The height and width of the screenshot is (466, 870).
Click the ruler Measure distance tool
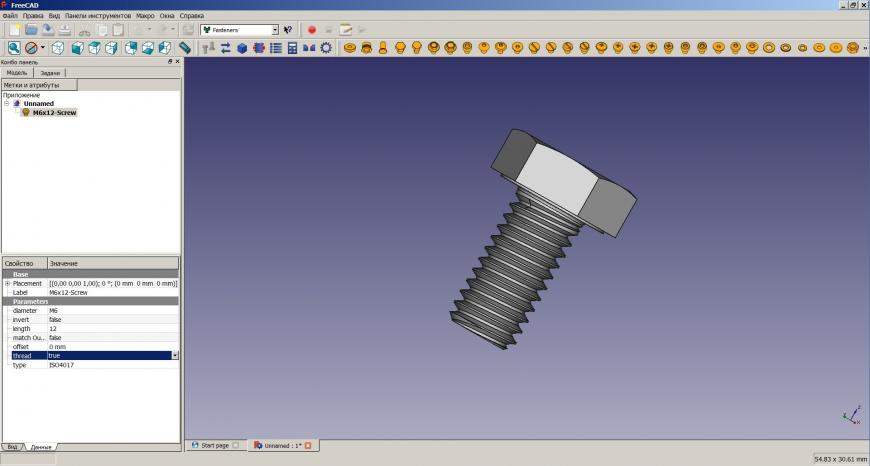click(x=186, y=48)
